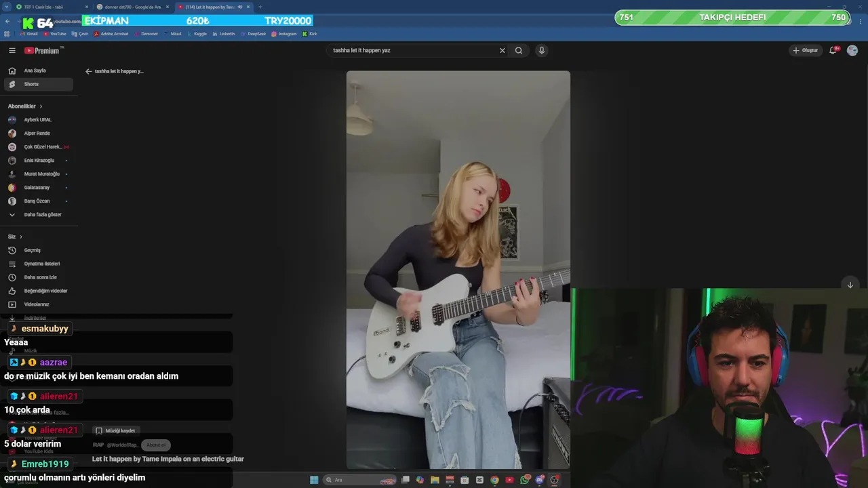The height and width of the screenshot is (488, 868).
Task: Open OBS Studio from the taskbar
Action: point(555,479)
